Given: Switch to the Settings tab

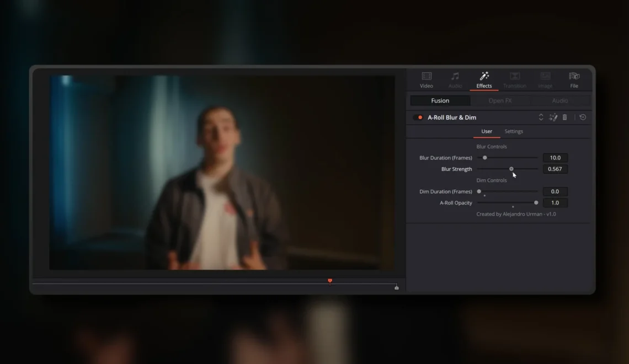Looking at the screenshot, I should coord(514,131).
